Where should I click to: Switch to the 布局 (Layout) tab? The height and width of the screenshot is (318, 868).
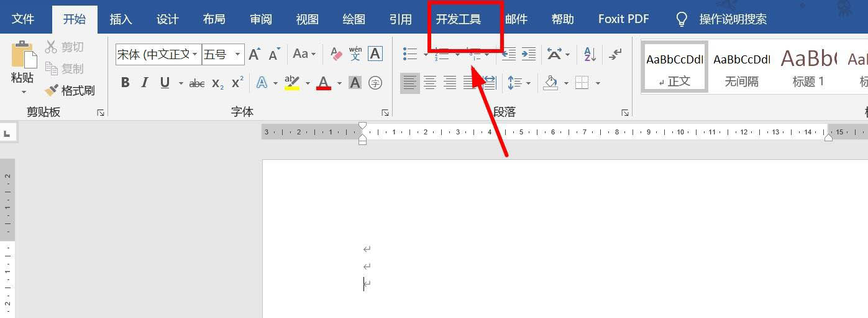(214, 19)
